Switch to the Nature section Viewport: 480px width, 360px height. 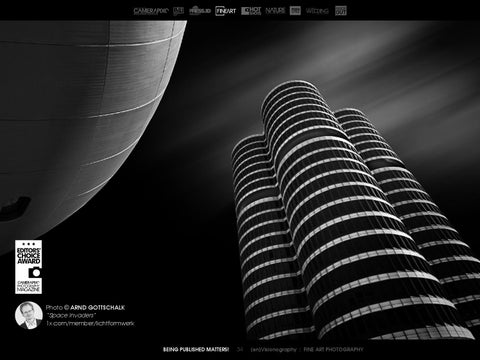(275, 11)
